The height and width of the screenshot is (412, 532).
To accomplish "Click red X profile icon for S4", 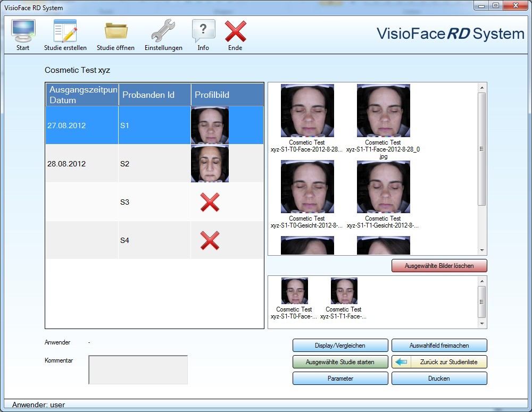I will 210,240.
